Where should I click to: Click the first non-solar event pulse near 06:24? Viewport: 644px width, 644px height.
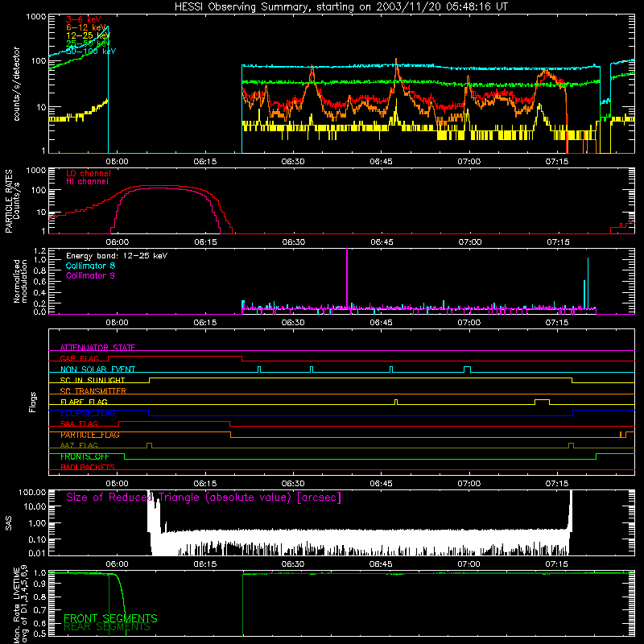(258, 369)
